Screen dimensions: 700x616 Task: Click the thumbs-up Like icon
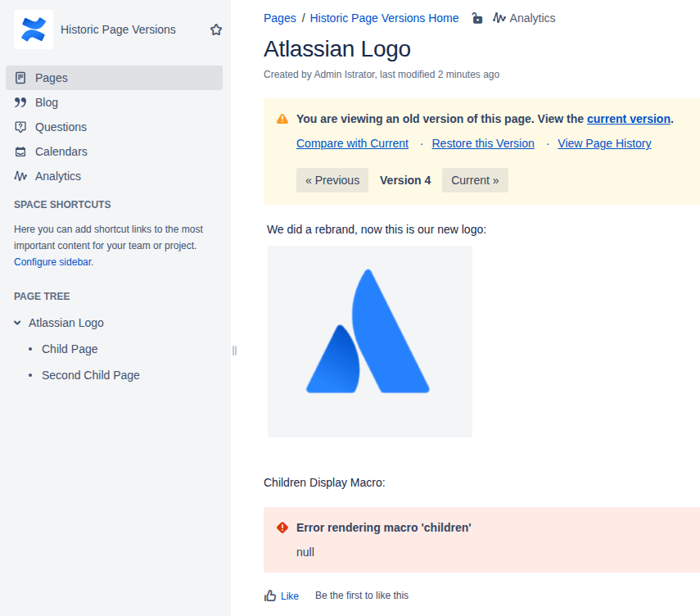(x=269, y=596)
